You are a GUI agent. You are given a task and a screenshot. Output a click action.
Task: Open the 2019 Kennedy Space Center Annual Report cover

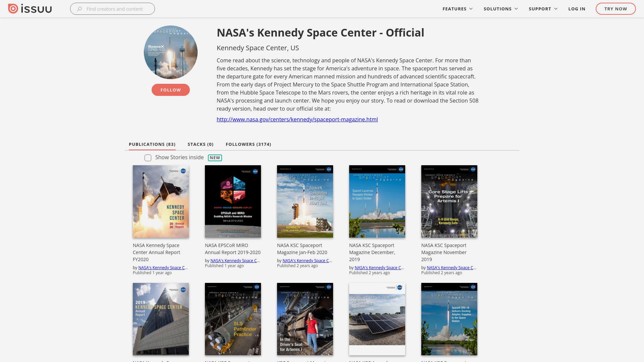161,319
